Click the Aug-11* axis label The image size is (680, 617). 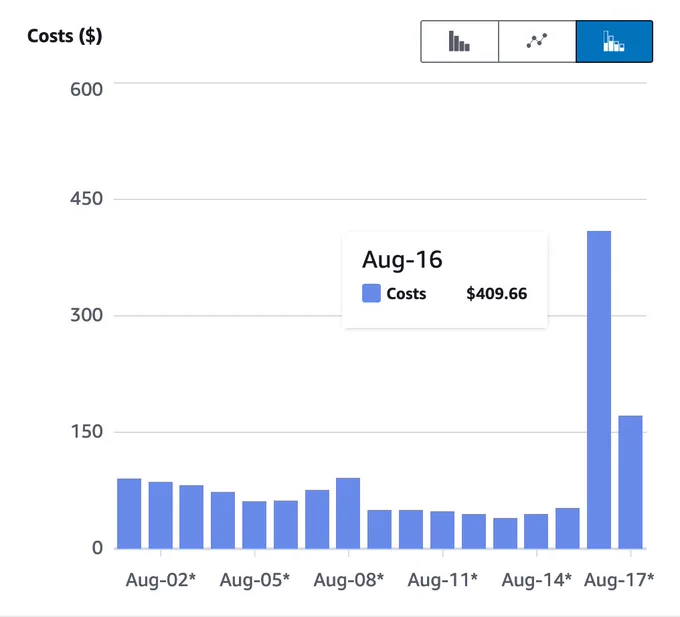coord(443,580)
